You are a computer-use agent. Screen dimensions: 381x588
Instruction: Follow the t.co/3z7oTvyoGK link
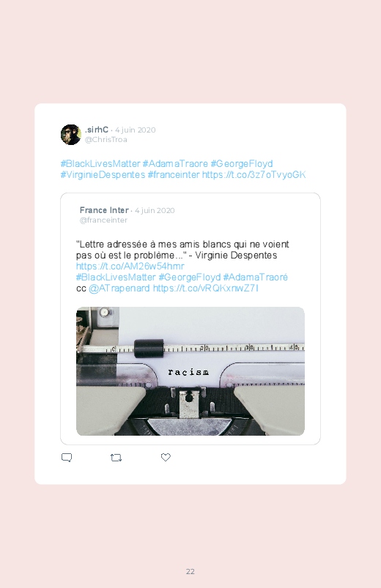pos(254,175)
